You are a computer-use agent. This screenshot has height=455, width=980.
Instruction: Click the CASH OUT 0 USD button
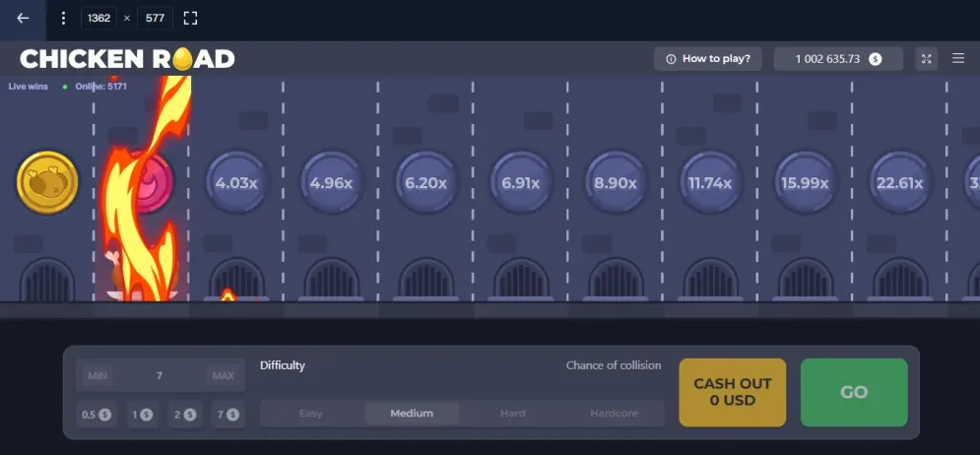point(733,392)
